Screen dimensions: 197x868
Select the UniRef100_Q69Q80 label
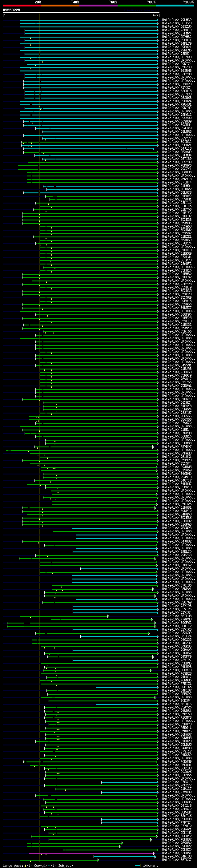[x=177, y=843]
